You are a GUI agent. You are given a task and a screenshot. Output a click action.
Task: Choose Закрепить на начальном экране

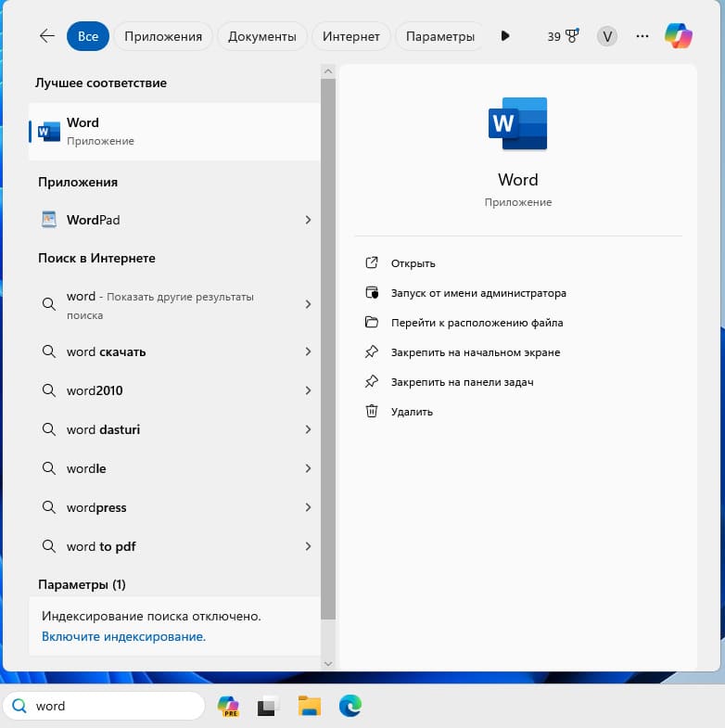tap(476, 352)
